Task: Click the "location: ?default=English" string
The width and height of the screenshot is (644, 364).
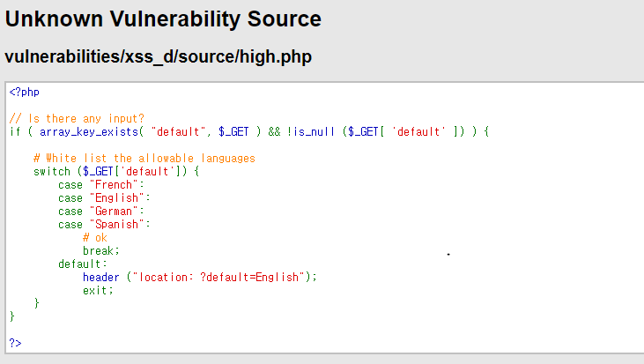Action: [x=218, y=278]
